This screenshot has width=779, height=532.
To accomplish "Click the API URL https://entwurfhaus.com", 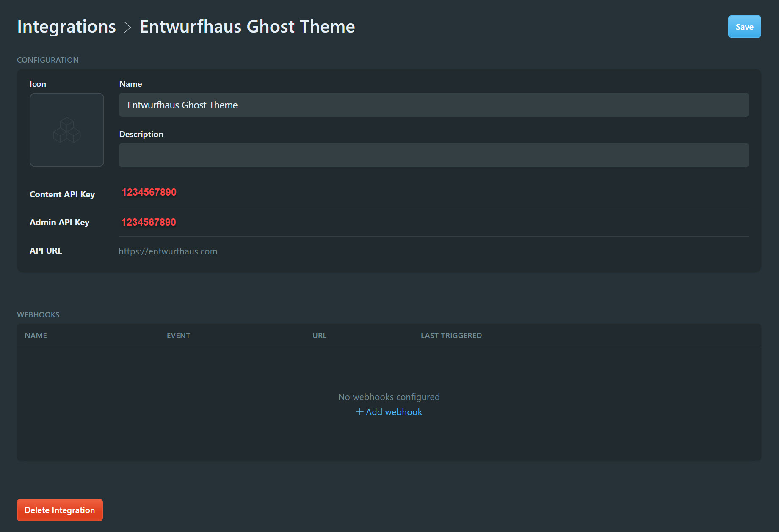I will (x=168, y=251).
